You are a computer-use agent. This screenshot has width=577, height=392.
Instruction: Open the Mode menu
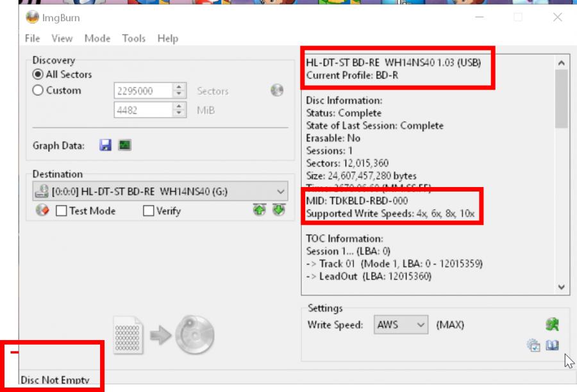pyautogui.click(x=97, y=38)
